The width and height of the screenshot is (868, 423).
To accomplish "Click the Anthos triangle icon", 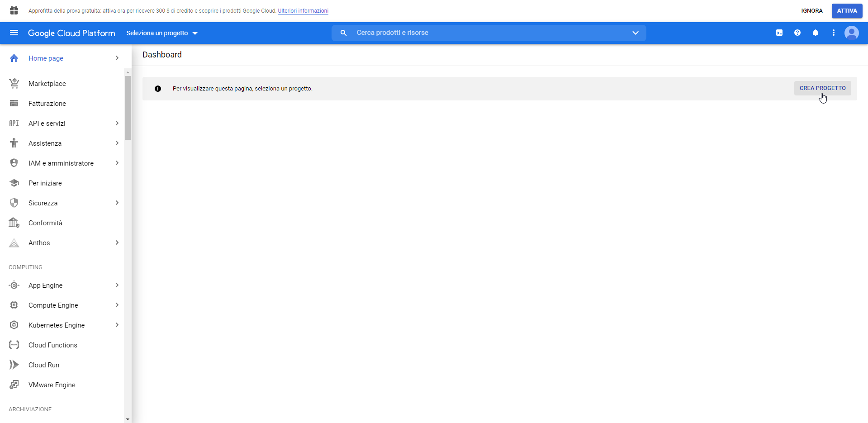I will 14,243.
